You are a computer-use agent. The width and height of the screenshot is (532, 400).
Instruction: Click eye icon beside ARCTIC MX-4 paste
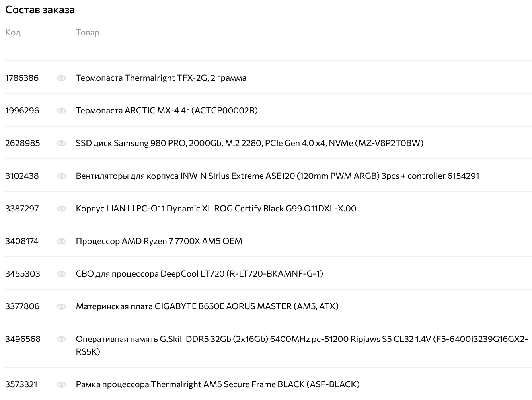pyautogui.click(x=61, y=111)
